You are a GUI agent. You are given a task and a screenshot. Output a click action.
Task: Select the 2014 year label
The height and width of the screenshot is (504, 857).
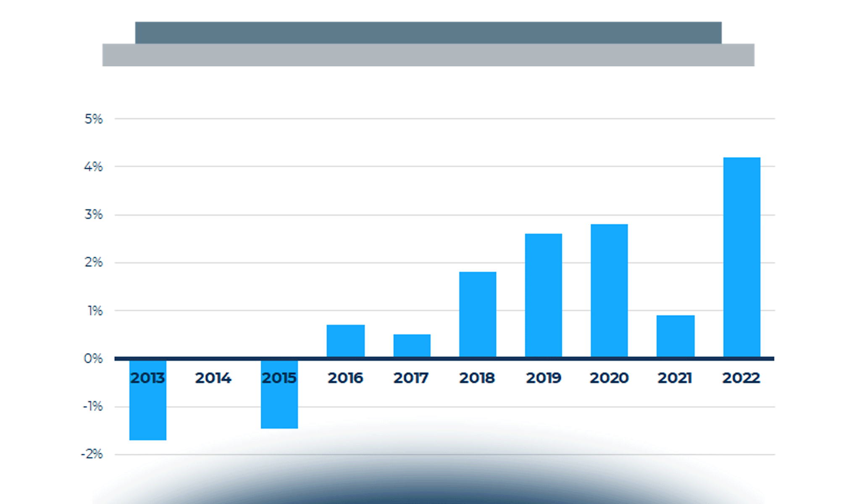pos(213,378)
